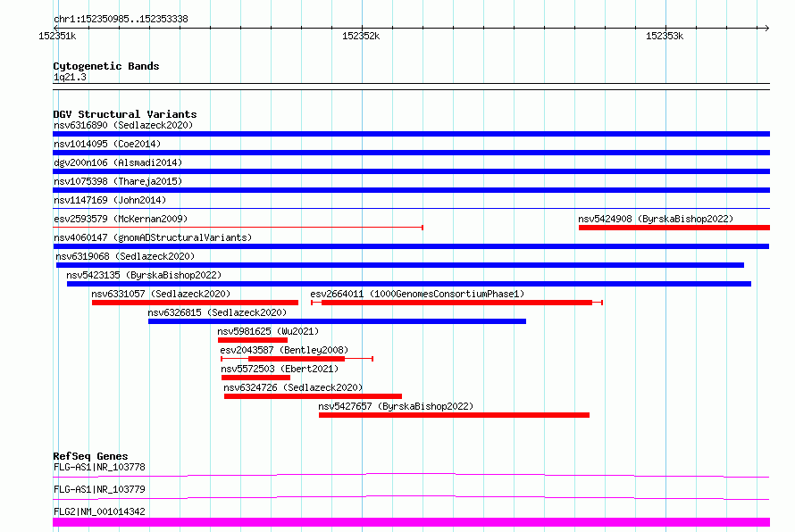This screenshot has width=795, height=532.
Task: Click the nsv5981625 (Wu2021) label
Action: coord(268,331)
